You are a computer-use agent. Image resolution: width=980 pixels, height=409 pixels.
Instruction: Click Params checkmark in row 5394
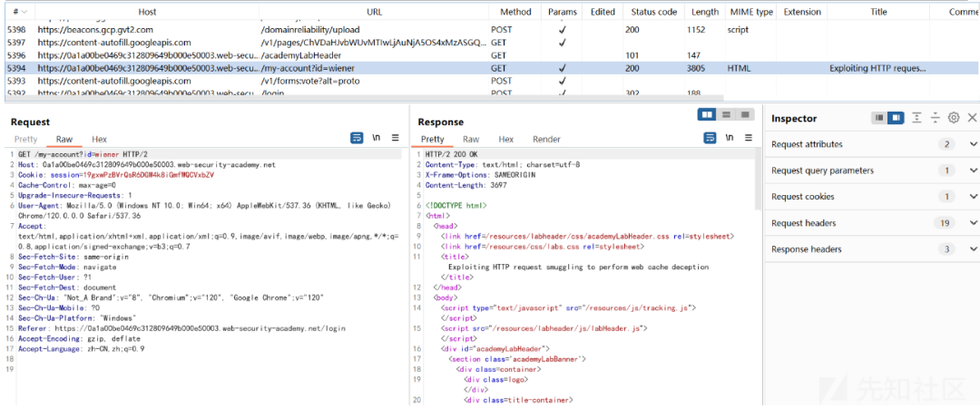pos(563,68)
